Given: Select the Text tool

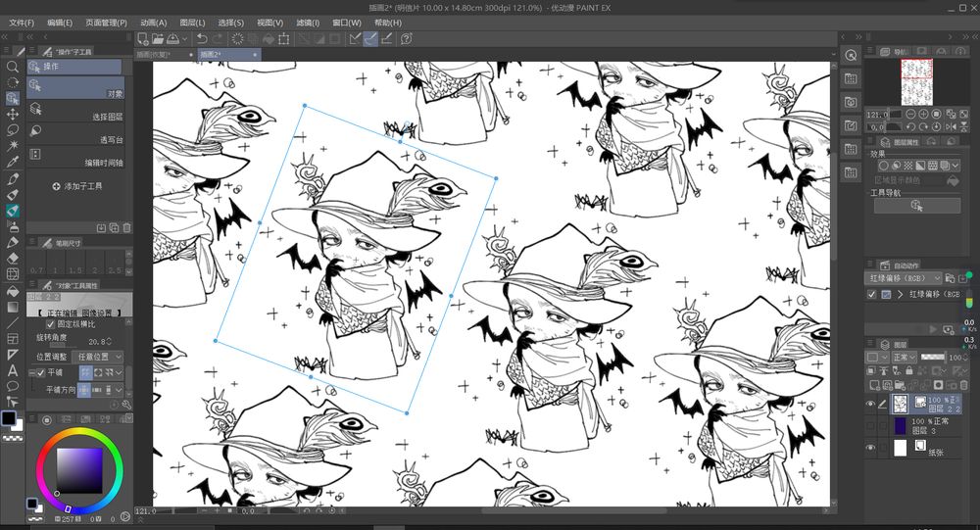Looking at the screenshot, I should pos(13,370).
